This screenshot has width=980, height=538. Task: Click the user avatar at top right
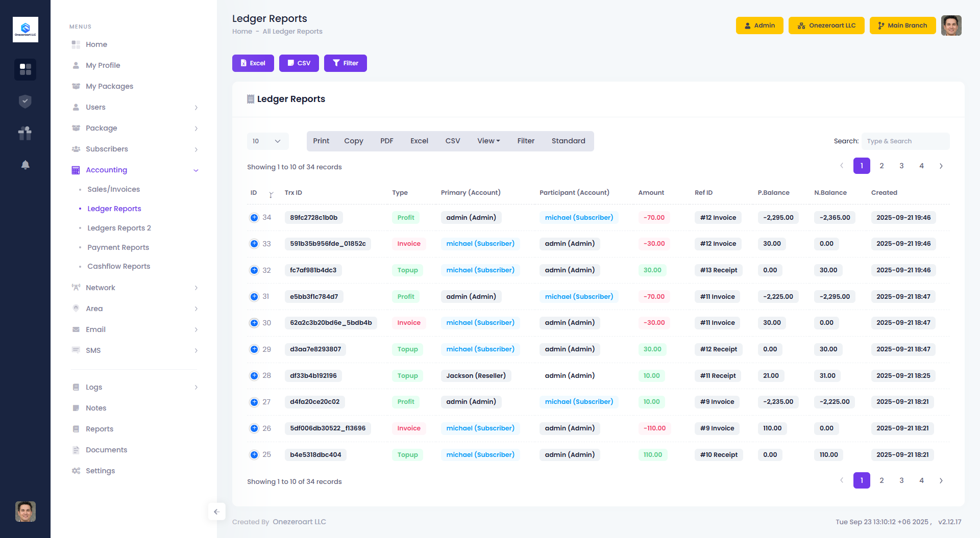coord(951,25)
